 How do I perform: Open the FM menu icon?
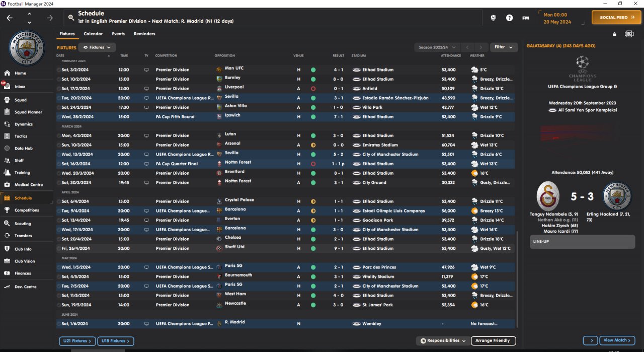pos(526,18)
